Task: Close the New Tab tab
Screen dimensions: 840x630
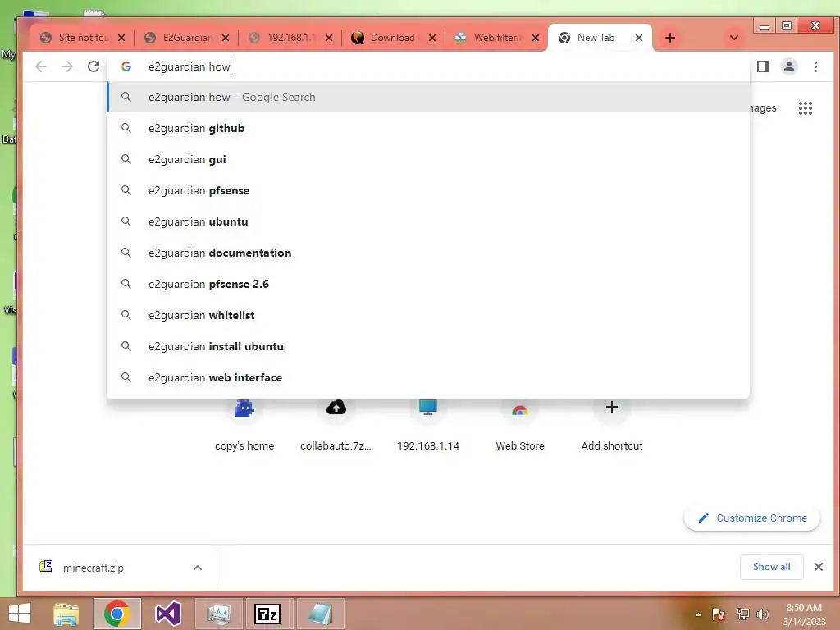Action: (638, 38)
